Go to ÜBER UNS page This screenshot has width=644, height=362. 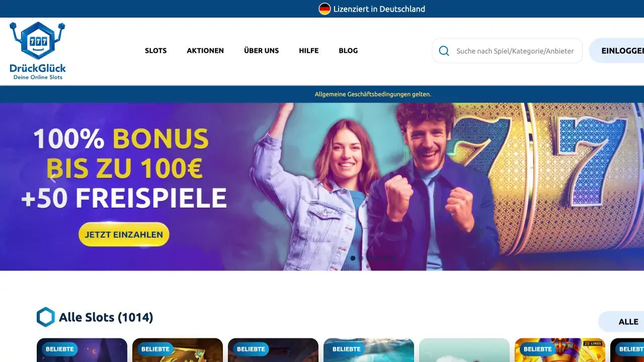(262, 51)
